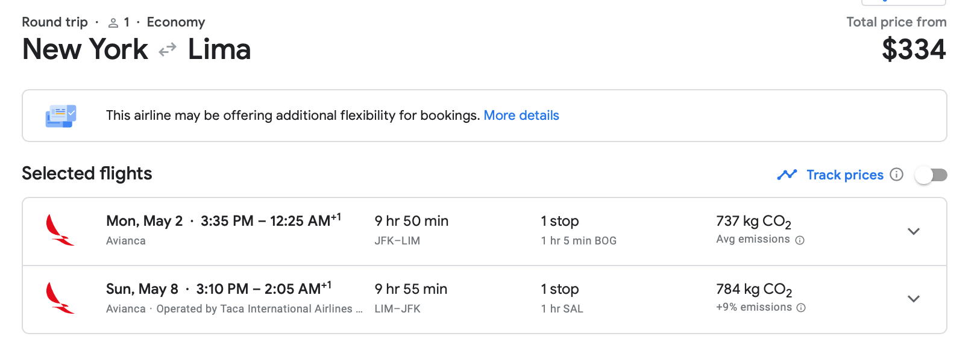980x348 pixels.
Task: Click the booking flexibility card icon
Action: [x=61, y=116]
